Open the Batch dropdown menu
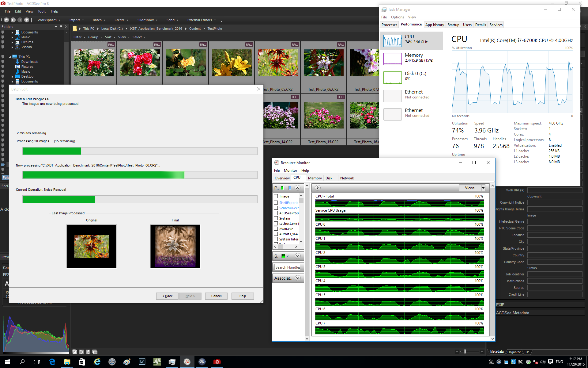Viewport: 588px width, 368px height. 99,20
